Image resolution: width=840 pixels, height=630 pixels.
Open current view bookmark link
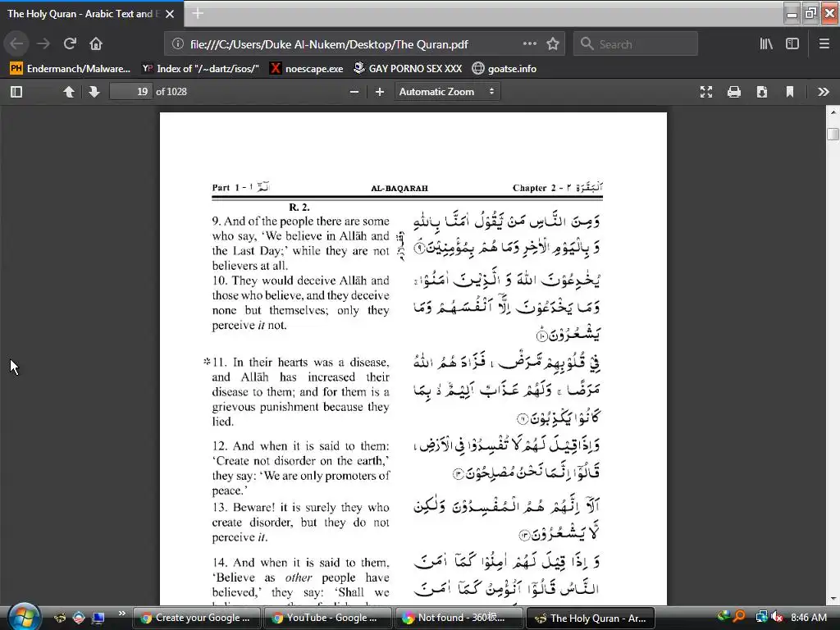[790, 92]
